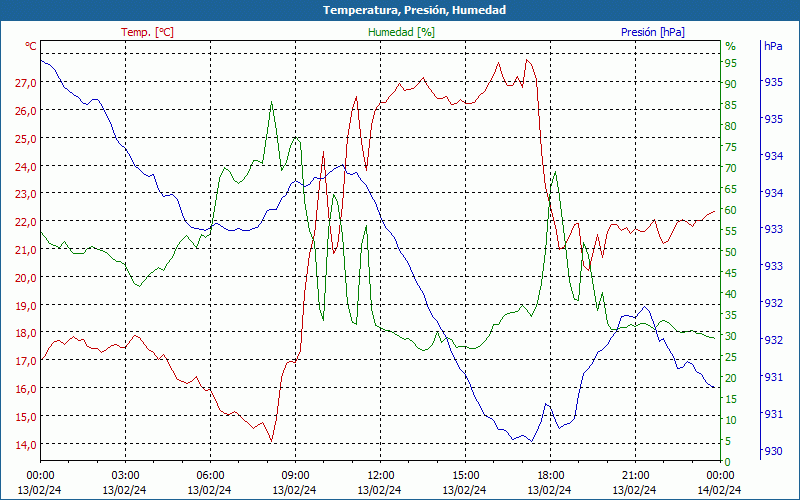Select the 75 tick on humidity axis
The image size is (800, 500).
(731, 147)
